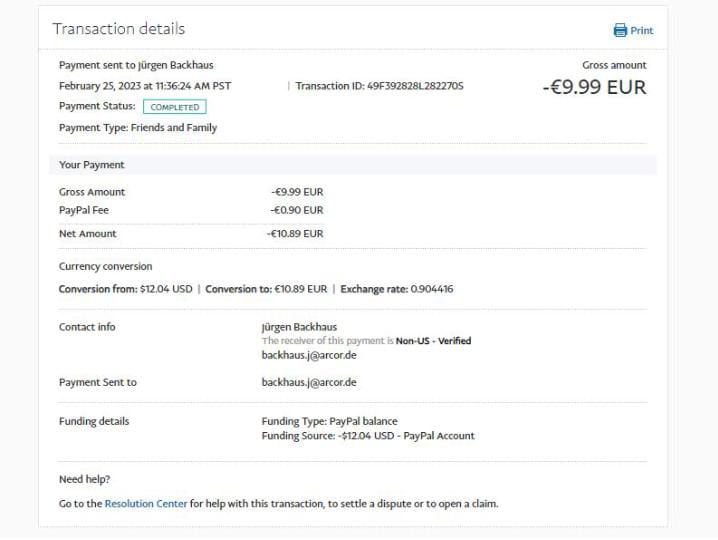Click the COMPLETED payment status badge
This screenshot has width=718, height=540.
coord(175,107)
